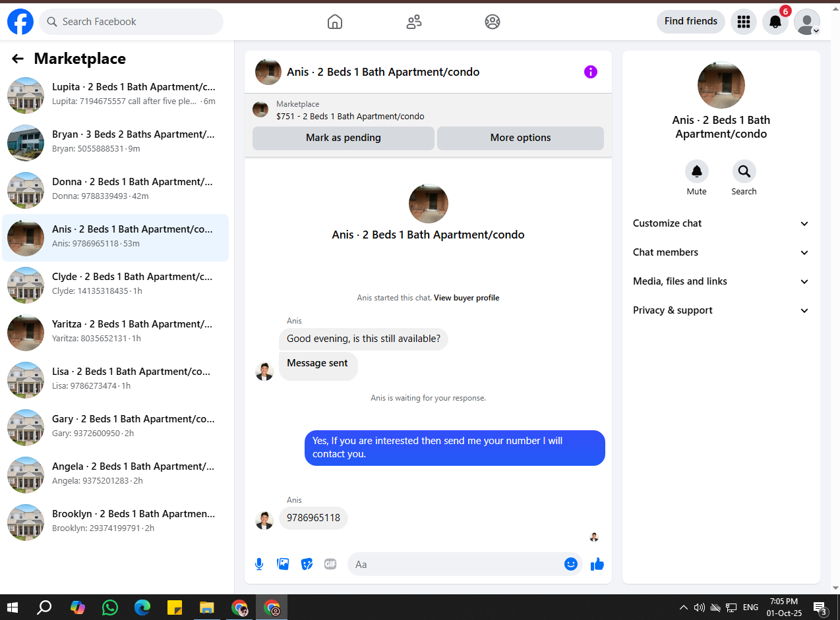Screen dimensions: 840x620
Task: Open Gary's apartment conversation
Action: point(116,426)
